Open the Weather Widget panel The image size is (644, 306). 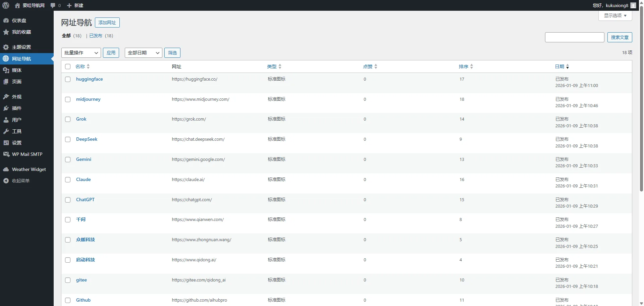29,169
